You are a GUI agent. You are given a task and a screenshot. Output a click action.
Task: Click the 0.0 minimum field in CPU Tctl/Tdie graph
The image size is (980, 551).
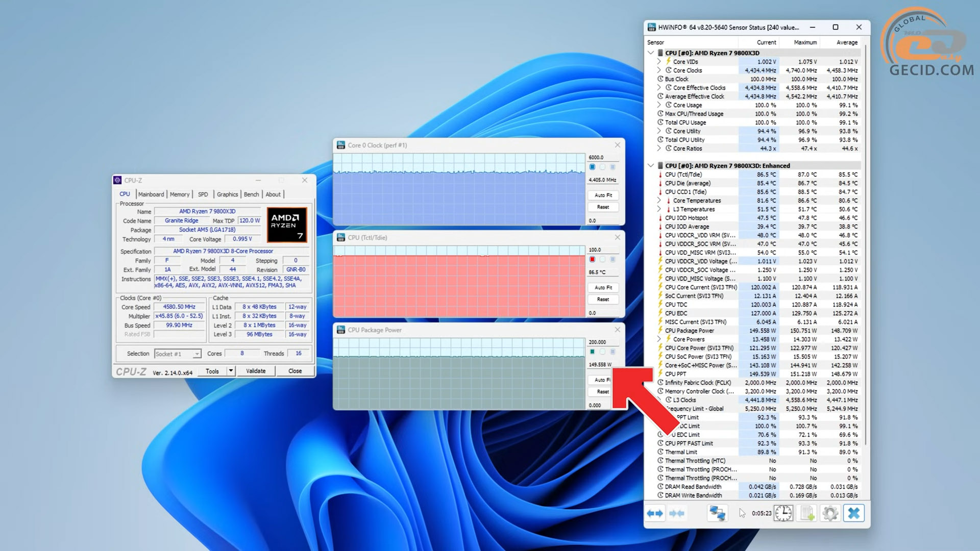(603, 313)
